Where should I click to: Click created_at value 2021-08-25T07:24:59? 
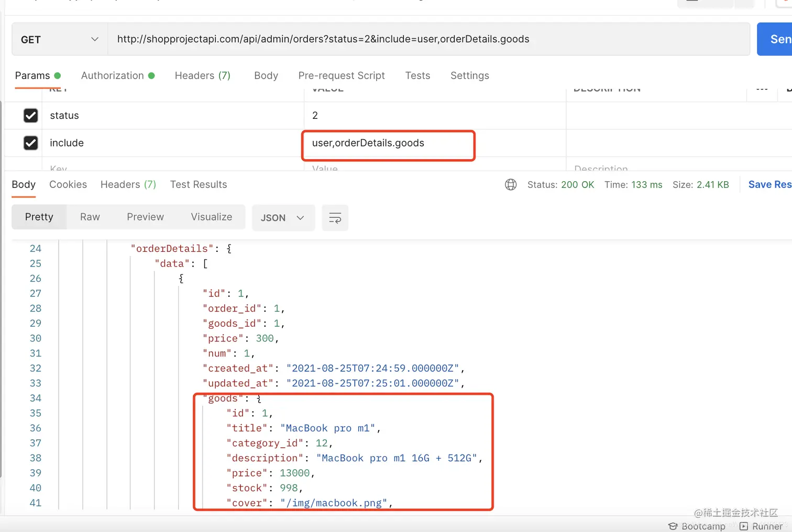click(x=372, y=368)
